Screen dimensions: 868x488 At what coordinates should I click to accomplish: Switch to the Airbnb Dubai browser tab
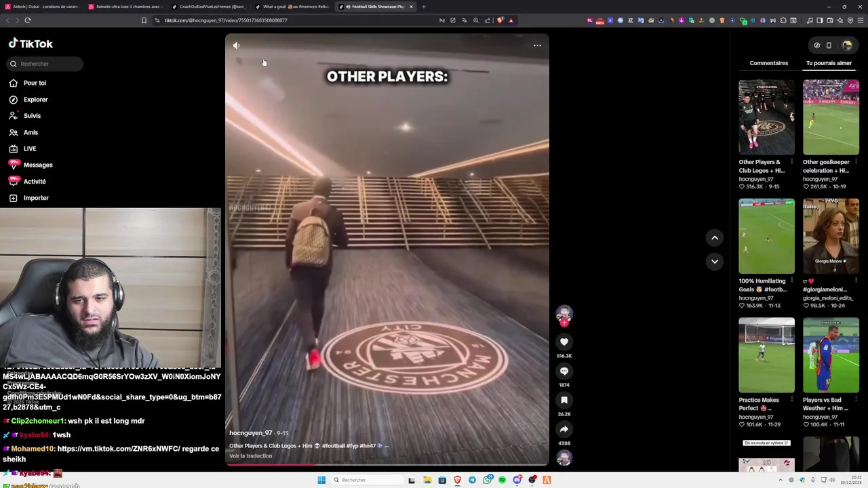tap(42, 7)
